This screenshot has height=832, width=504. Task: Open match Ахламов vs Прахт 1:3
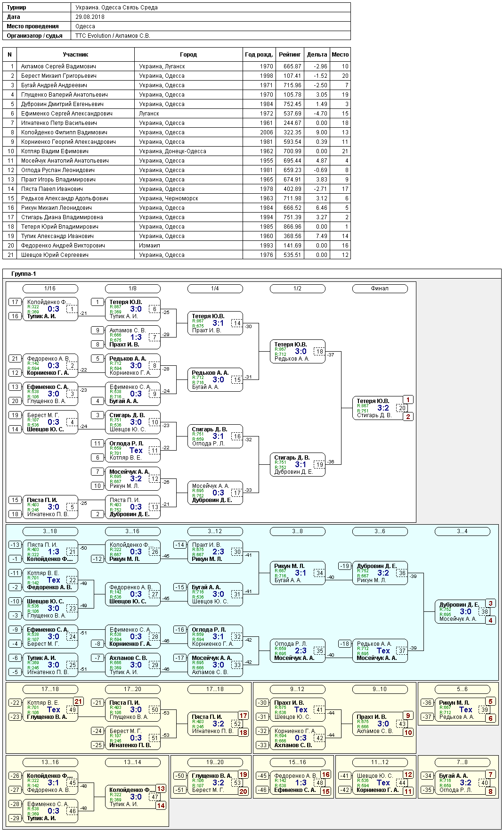(x=132, y=338)
